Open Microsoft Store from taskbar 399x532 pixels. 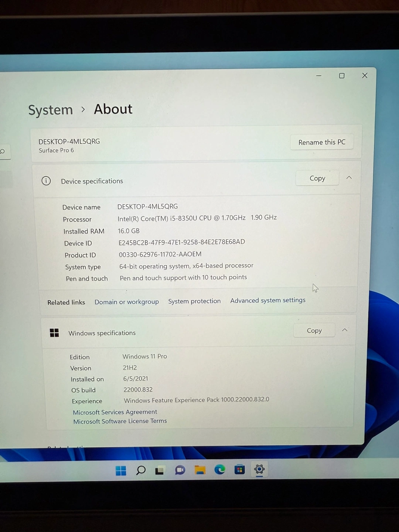click(239, 470)
